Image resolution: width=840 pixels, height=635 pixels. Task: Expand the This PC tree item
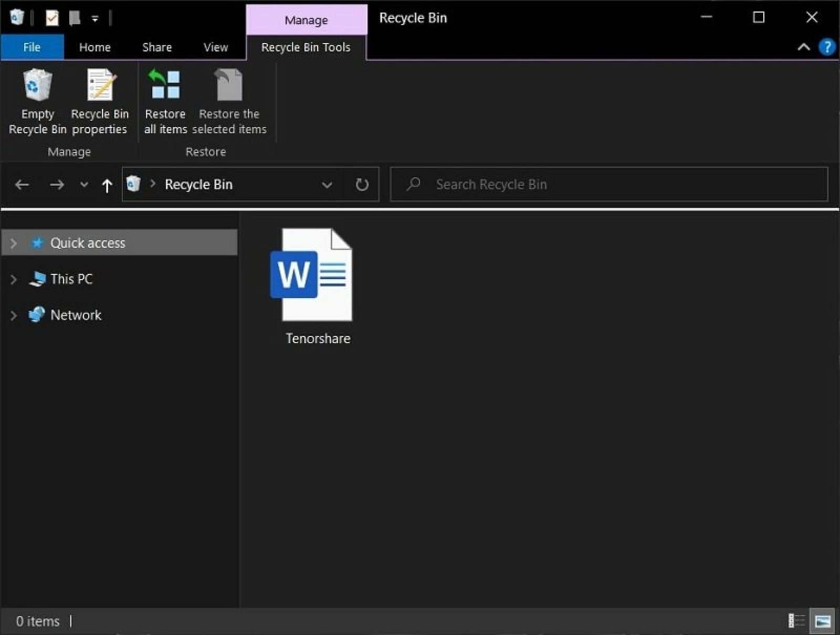(x=13, y=279)
